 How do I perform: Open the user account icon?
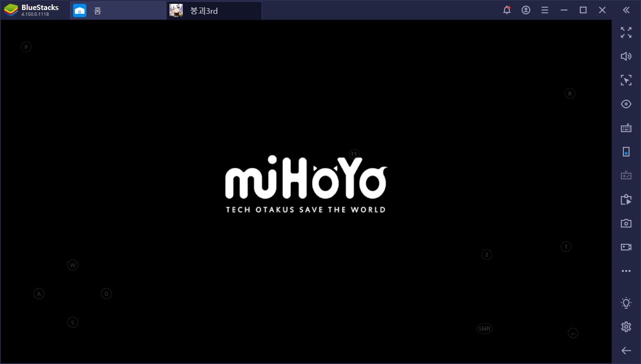pyautogui.click(x=526, y=10)
